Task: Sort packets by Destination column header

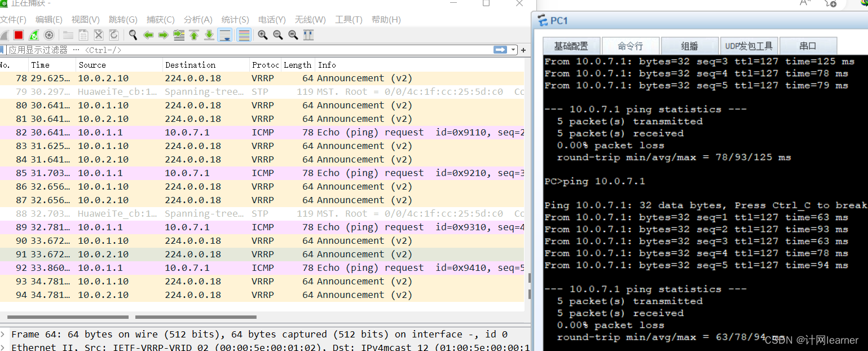Action: (206, 65)
